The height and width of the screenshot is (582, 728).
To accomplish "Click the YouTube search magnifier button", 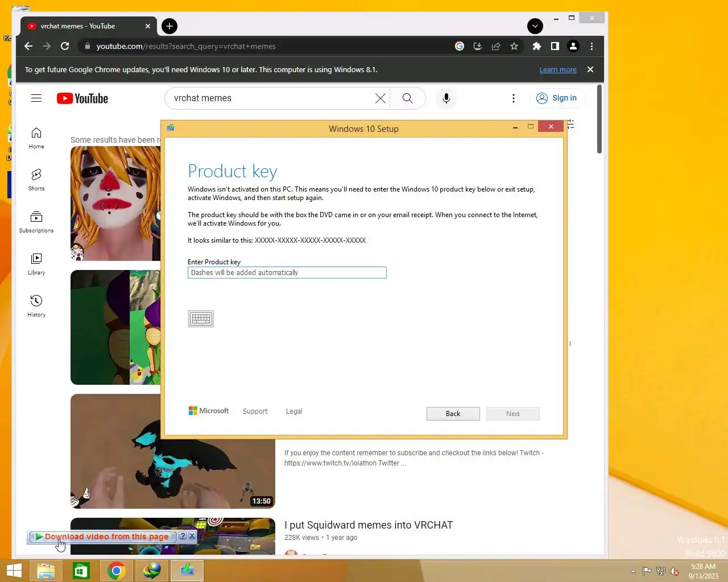I will point(408,98).
